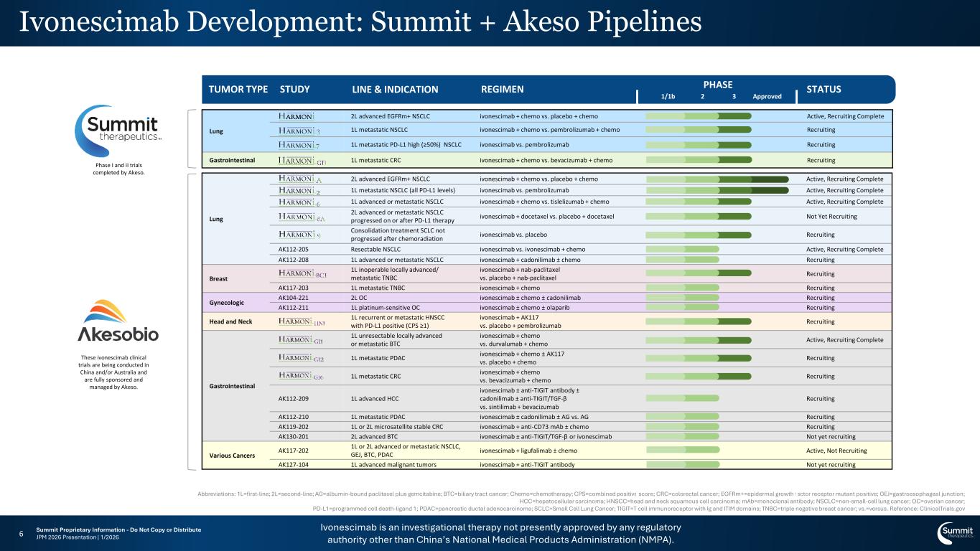Screen dimensions: 980x551
Task: Click the STATUS column header
Action: point(823,90)
